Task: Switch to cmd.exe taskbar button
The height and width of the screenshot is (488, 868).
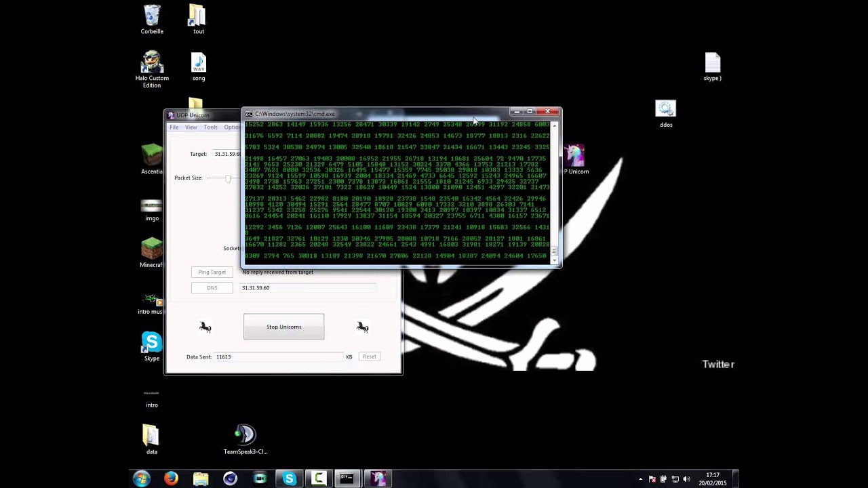Action: pyautogui.click(x=347, y=479)
